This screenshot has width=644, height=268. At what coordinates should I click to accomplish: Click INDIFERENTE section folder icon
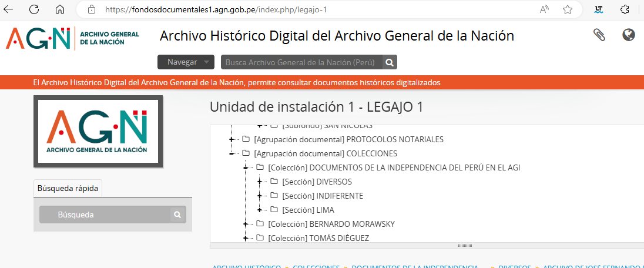pyautogui.click(x=274, y=196)
